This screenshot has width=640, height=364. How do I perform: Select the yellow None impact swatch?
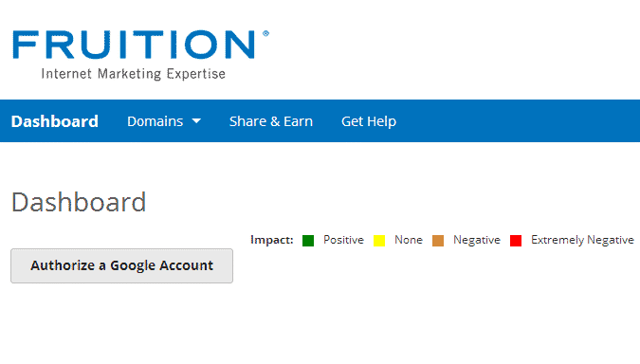click(x=379, y=241)
